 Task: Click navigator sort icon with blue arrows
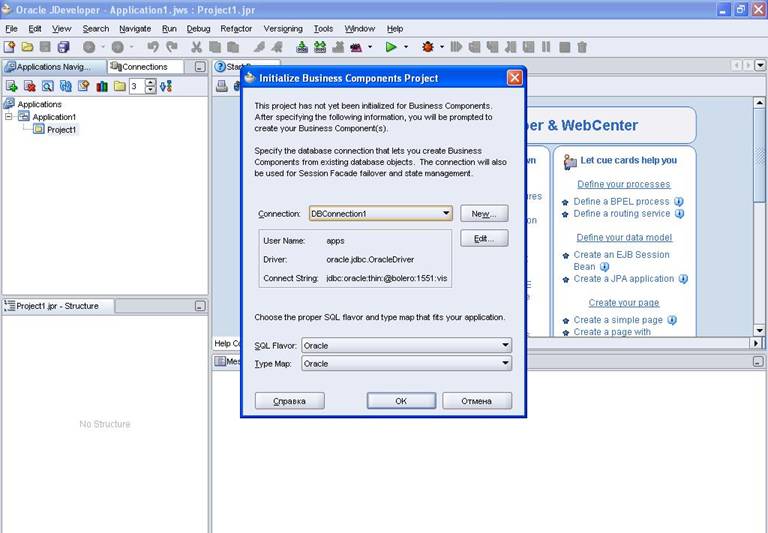(166, 86)
